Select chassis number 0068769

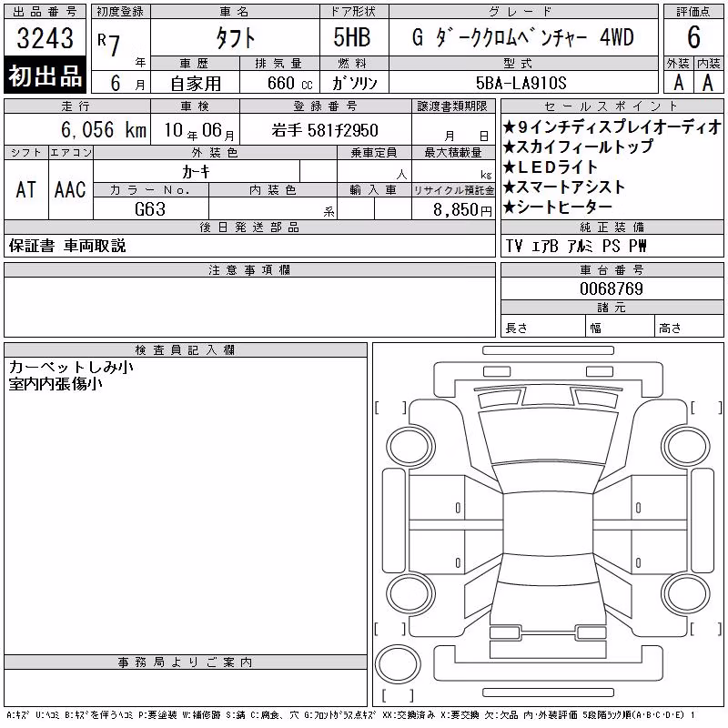pyautogui.click(x=612, y=288)
